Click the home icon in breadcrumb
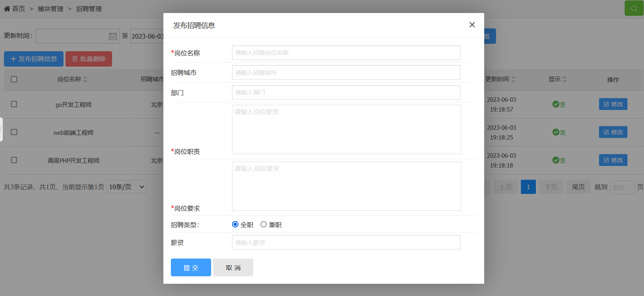Viewport: 644px width, 296px height. 7,9
